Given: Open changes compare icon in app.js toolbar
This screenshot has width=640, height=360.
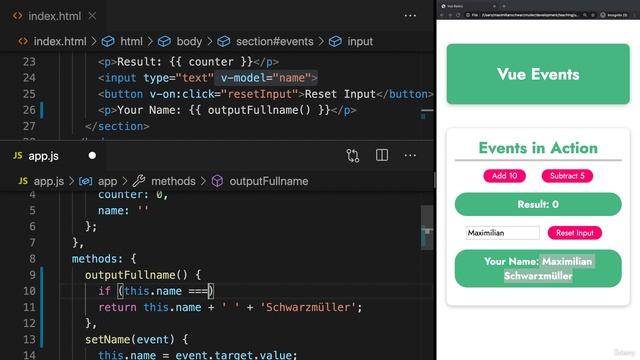Looking at the screenshot, I should tap(353, 156).
